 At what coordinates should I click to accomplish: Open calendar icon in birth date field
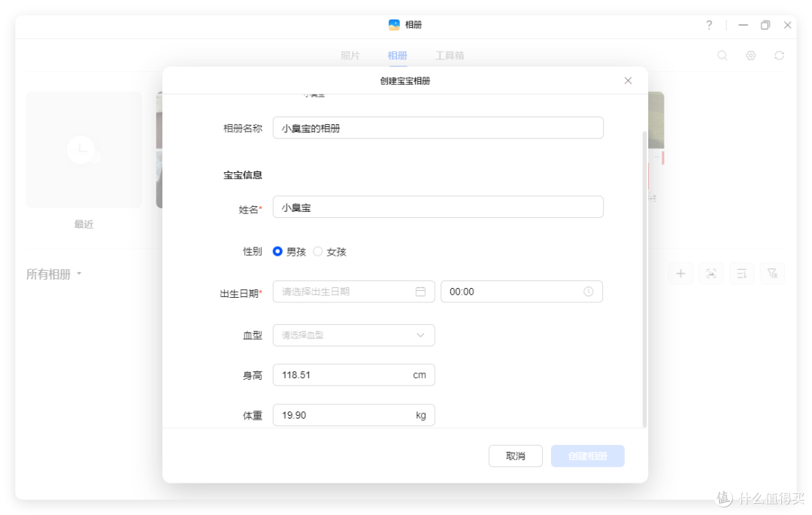click(x=420, y=292)
